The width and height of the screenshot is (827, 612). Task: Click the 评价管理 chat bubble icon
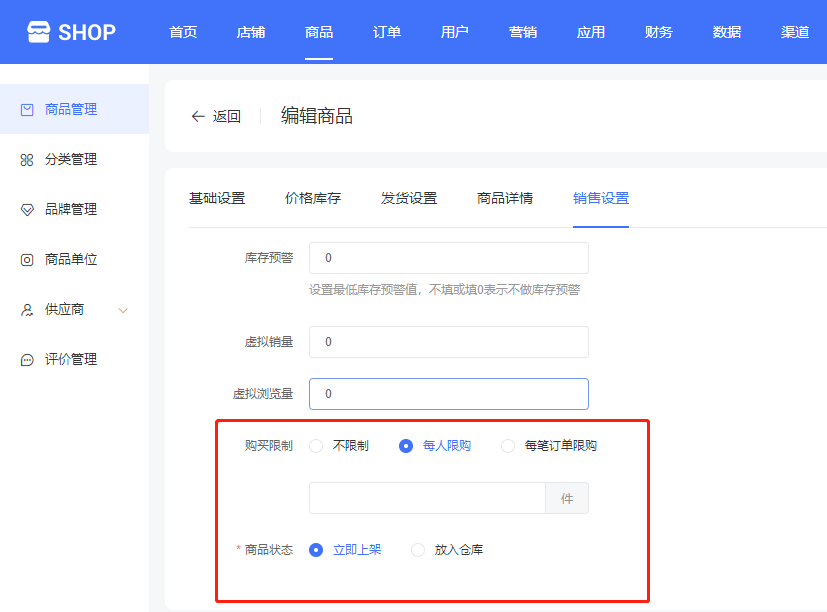27,360
